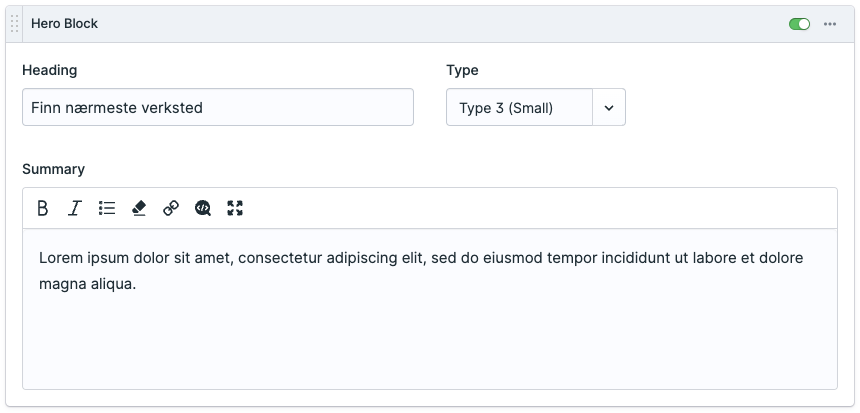Insert a bulleted list in Summary
This screenshot has width=860, height=413.
pyautogui.click(x=107, y=208)
